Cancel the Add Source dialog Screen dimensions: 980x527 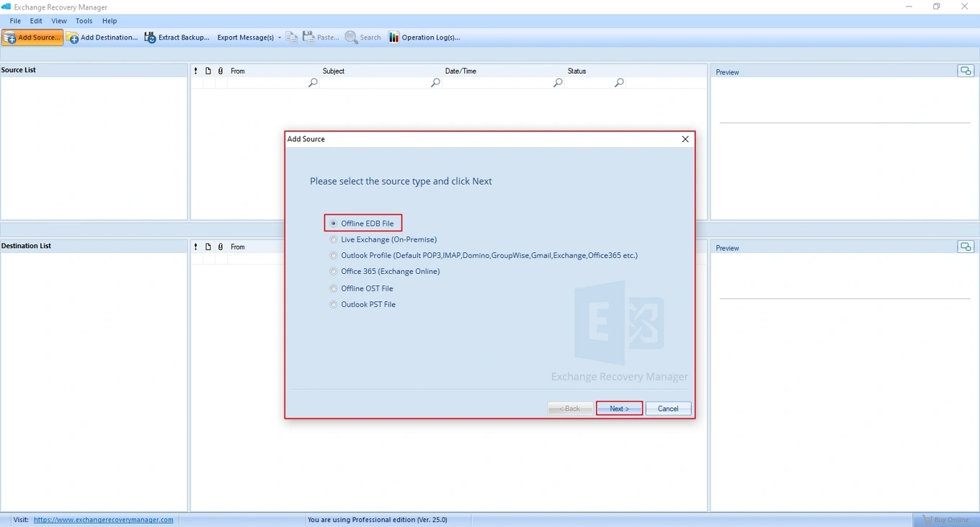point(667,408)
